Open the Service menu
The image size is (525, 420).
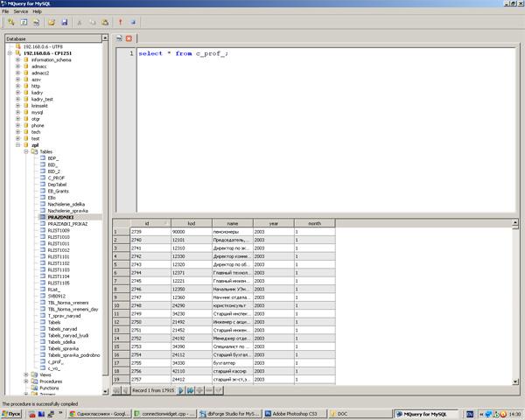(x=21, y=11)
